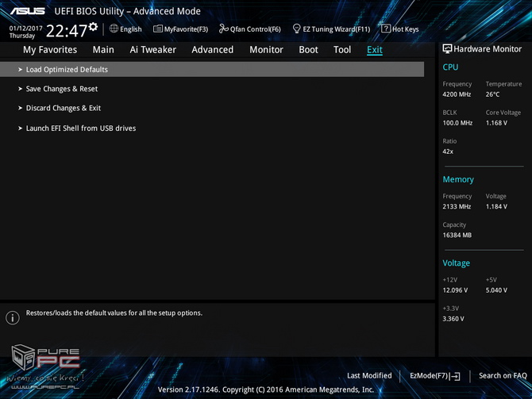Click the CPU frequency value 4200 MHz

[457, 94]
